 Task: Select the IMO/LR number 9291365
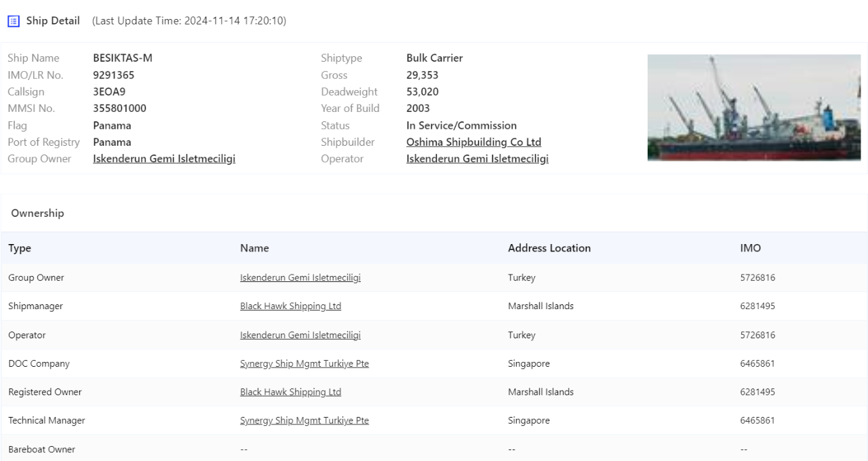pos(113,75)
